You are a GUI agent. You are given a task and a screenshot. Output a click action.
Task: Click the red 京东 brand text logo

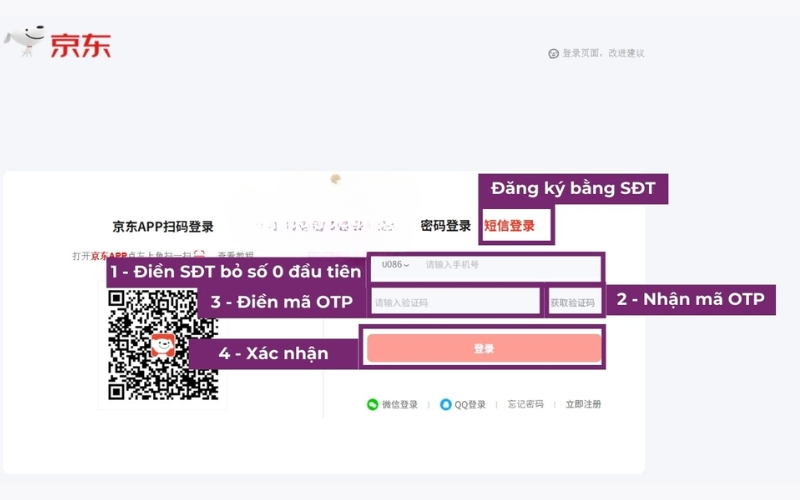(x=81, y=44)
